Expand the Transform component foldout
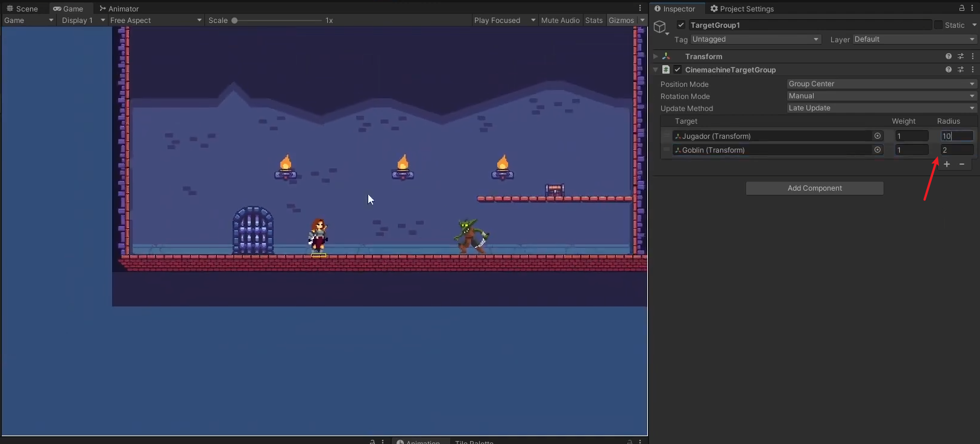Screen dimensions: 980x444 656,56
